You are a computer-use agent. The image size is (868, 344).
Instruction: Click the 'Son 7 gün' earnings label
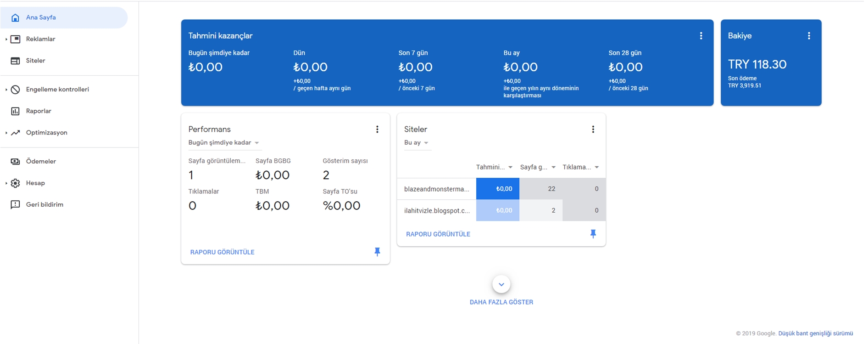coord(413,53)
